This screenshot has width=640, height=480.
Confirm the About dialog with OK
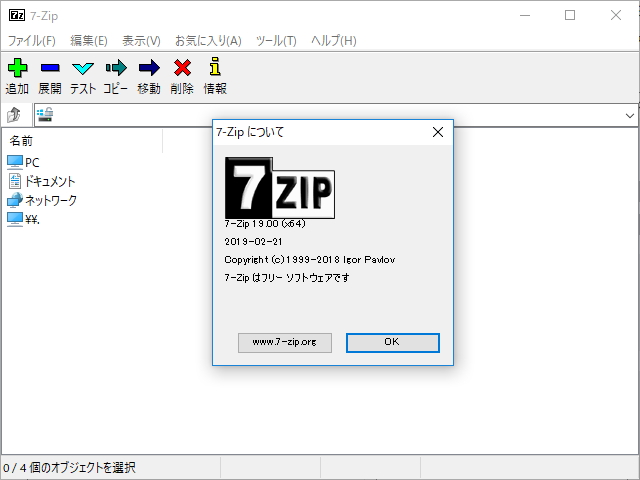click(393, 342)
